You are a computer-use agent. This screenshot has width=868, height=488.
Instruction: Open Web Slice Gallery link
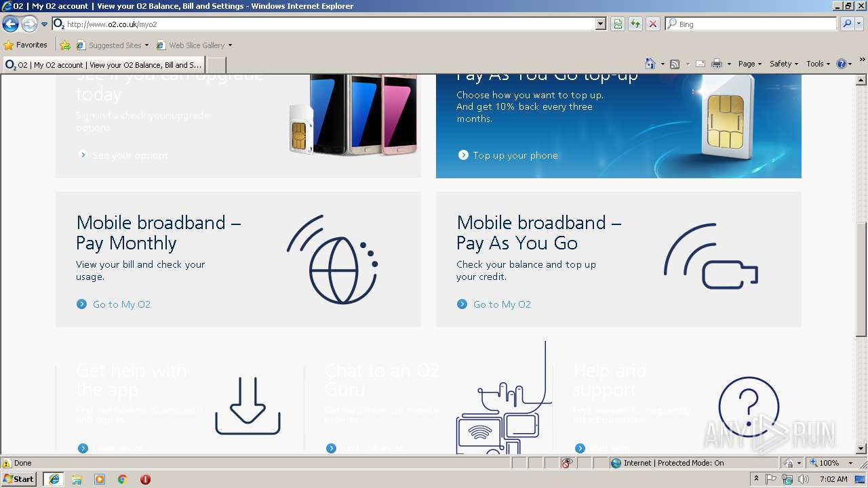tap(194, 45)
